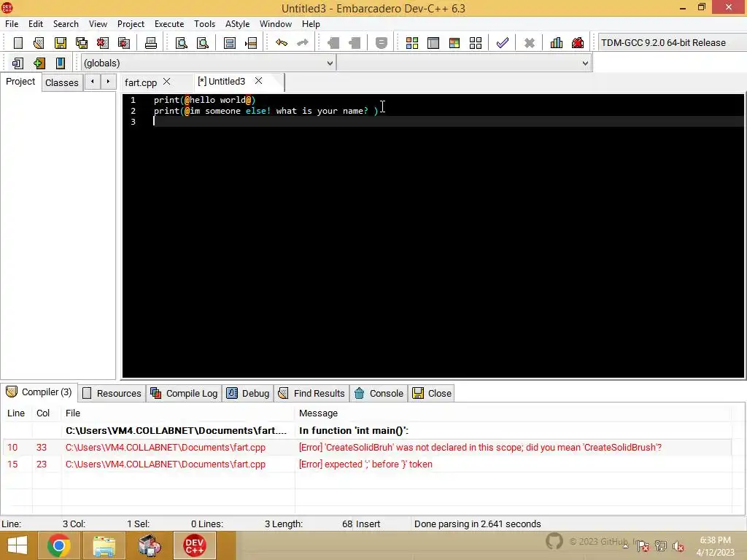Switch to the Project side tab
The width and height of the screenshot is (747, 560).
(20, 82)
